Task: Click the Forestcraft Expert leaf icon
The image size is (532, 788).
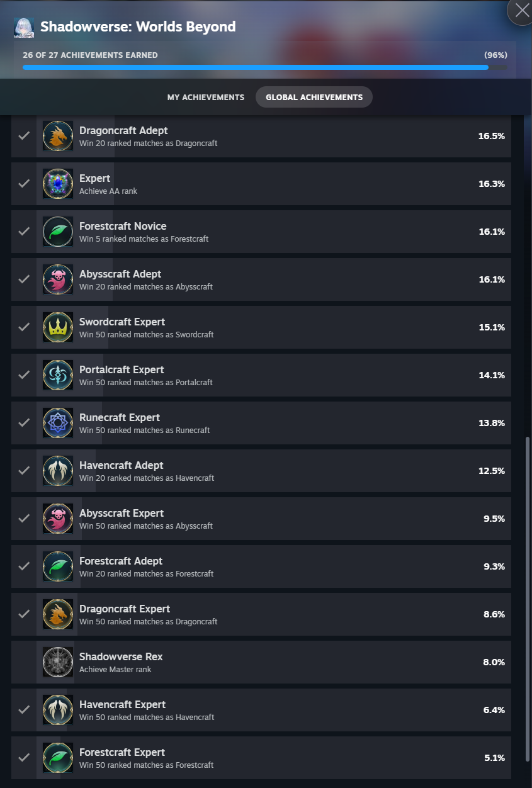Action: [x=58, y=758]
